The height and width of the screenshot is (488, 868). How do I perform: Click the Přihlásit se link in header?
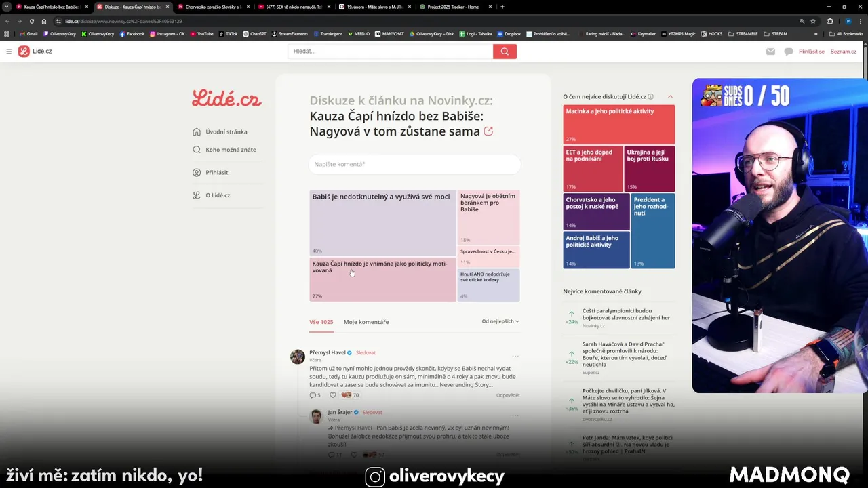click(812, 52)
